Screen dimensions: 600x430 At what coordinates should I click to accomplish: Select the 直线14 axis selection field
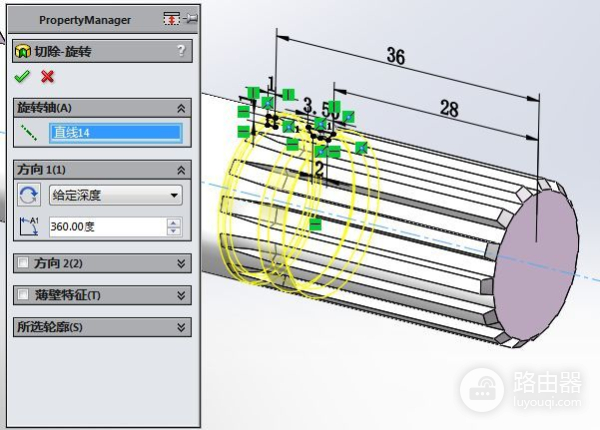tap(116, 132)
